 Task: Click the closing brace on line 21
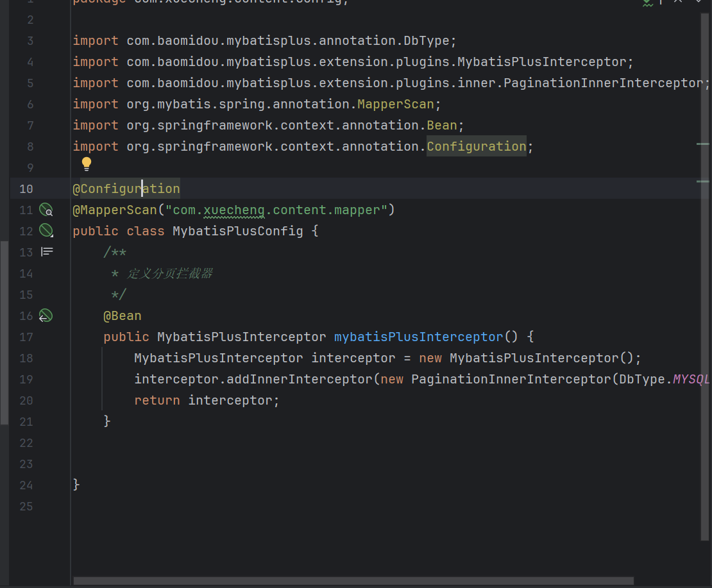pyautogui.click(x=107, y=421)
